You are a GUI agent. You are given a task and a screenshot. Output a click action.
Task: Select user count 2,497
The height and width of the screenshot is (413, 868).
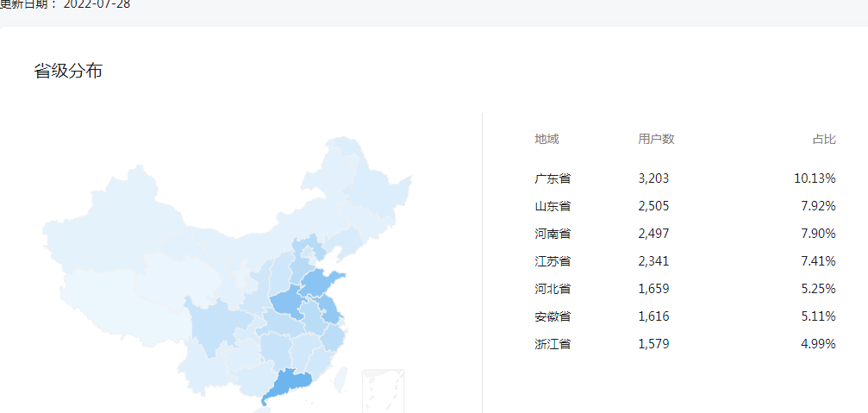(x=653, y=235)
